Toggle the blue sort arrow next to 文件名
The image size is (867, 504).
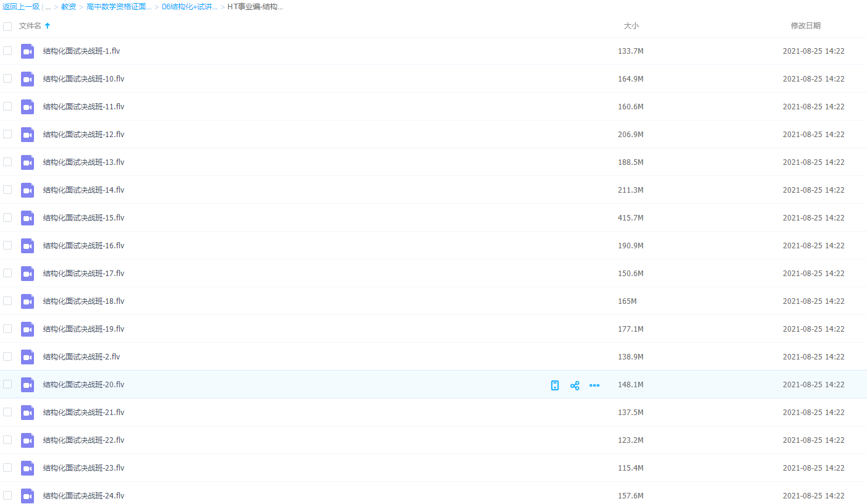click(48, 26)
